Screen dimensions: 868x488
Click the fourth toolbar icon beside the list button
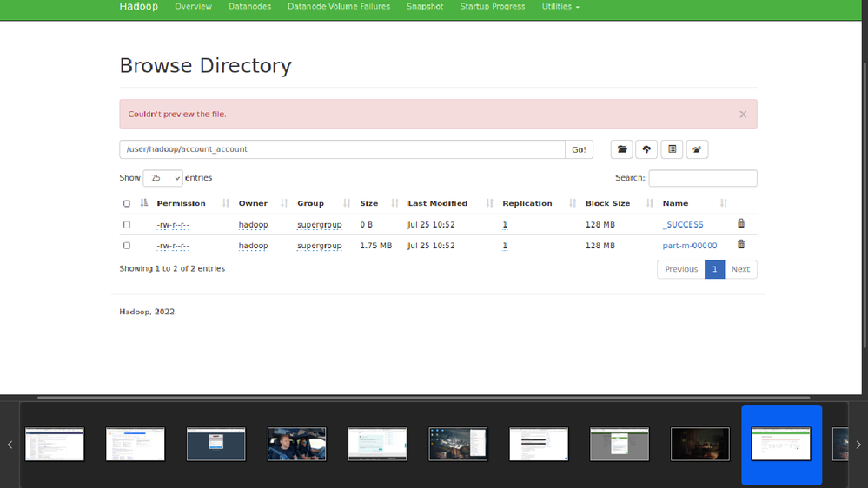[x=697, y=149]
